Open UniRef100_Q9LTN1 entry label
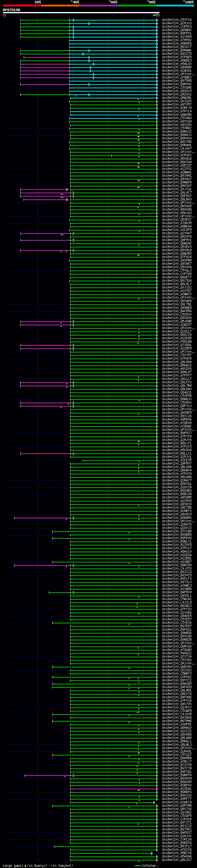Viewport: 197px width, 868px height. (177, 305)
